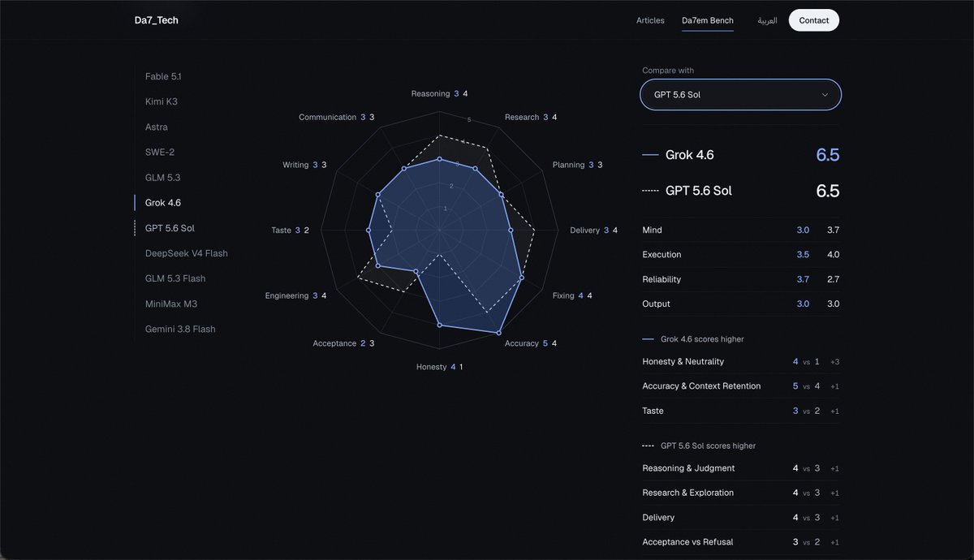
Task: Select GLM 5.3 in model list
Action: 163,177
